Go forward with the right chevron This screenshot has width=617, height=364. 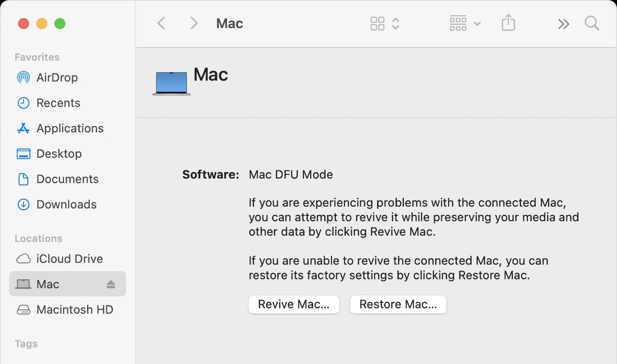pos(194,23)
